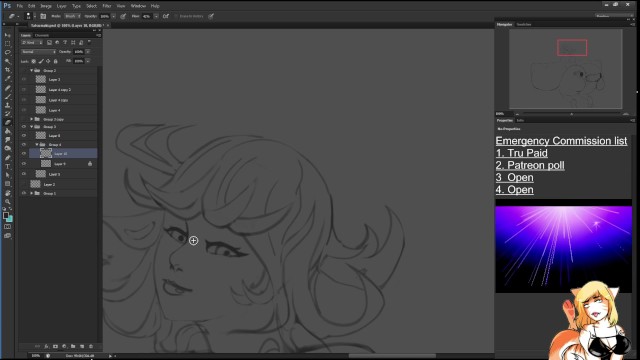Collapse Group 2 folder arrow
The width and height of the screenshot is (640, 360).
click(x=31, y=71)
